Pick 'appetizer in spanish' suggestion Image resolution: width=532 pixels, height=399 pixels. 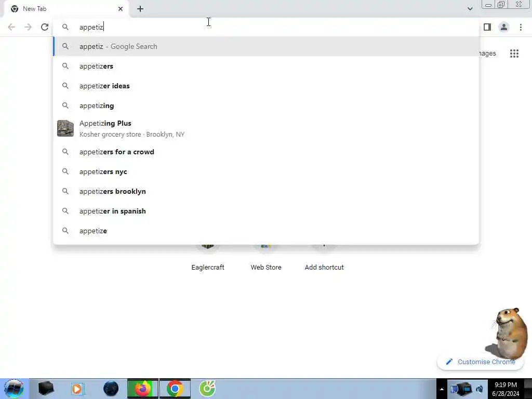pyautogui.click(x=266, y=211)
